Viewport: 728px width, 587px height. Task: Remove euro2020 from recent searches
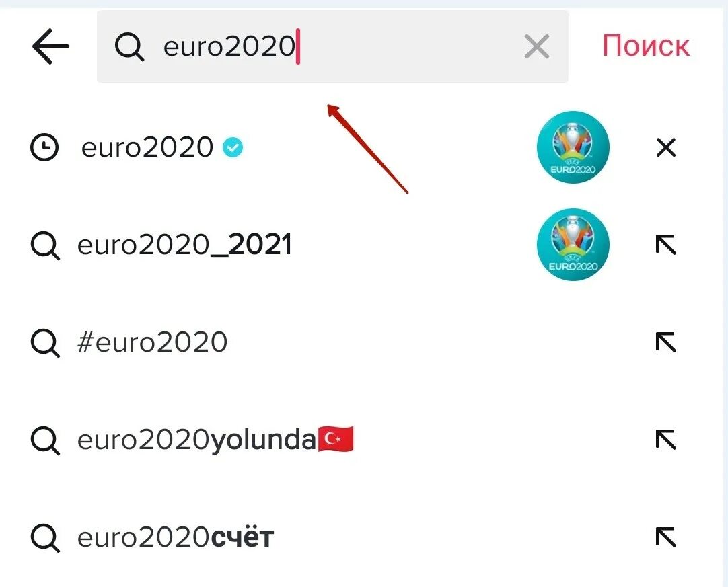(x=666, y=147)
